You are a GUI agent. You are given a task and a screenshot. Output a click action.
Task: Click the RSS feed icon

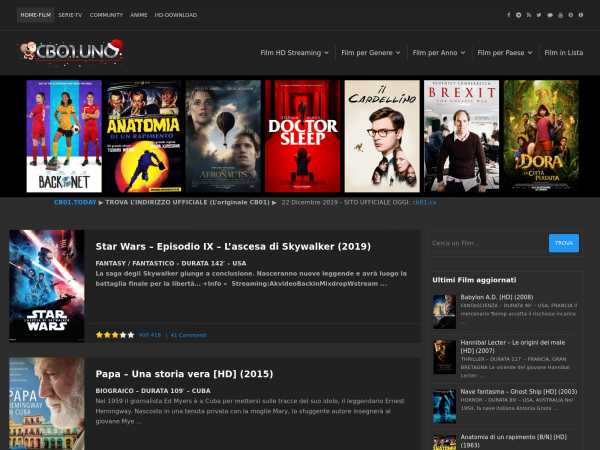point(528,15)
